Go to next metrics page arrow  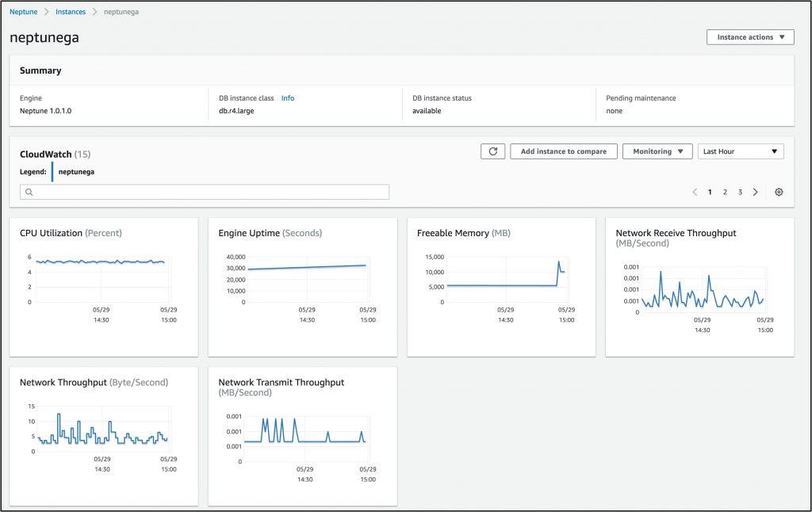tap(756, 192)
